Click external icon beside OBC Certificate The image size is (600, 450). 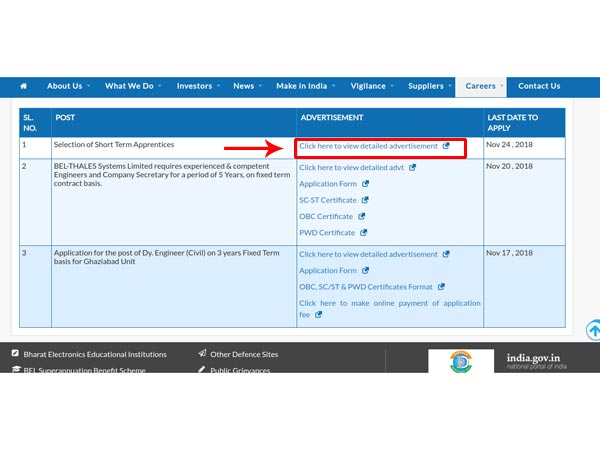tap(362, 216)
